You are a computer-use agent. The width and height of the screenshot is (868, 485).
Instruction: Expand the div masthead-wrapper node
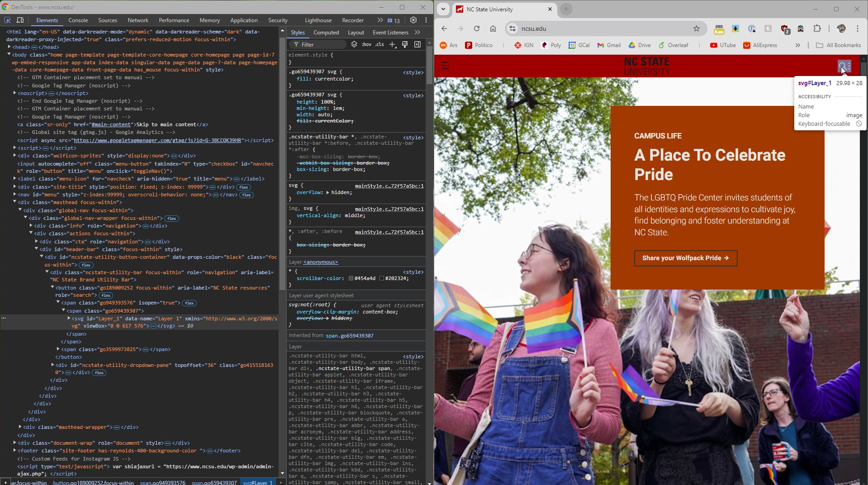20,427
